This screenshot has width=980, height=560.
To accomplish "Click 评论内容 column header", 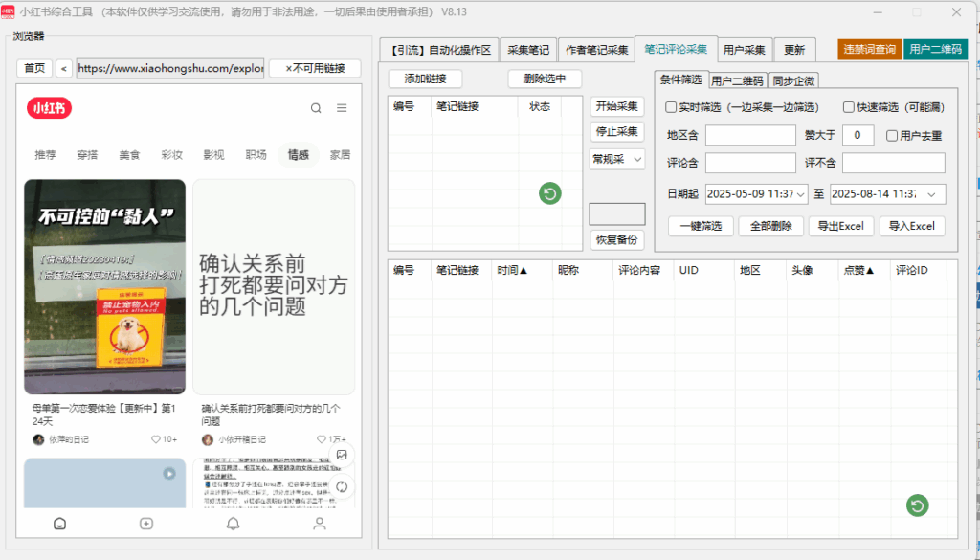I will click(644, 271).
